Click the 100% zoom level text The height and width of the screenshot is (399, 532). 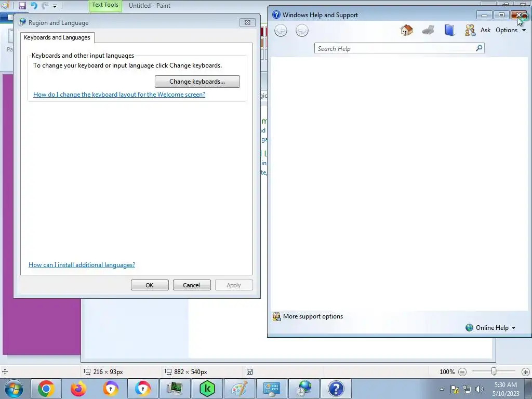coord(447,372)
